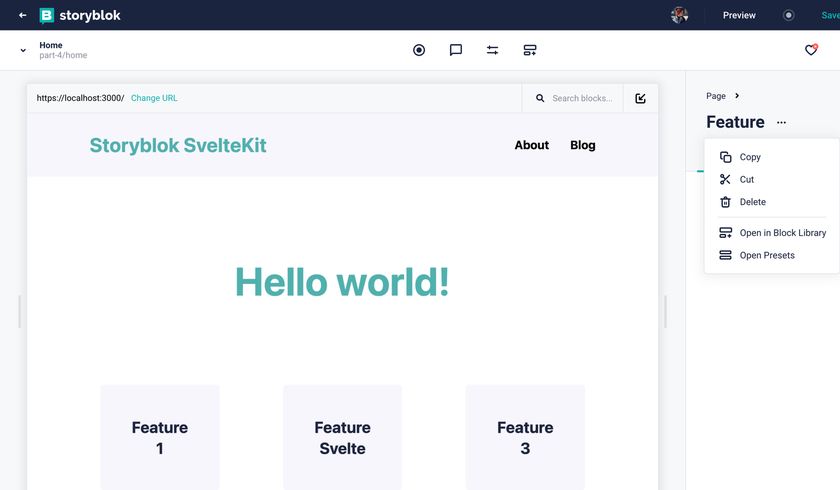The height and width of the screenshot is (490, 840).
Task: Select the visual editor target icon
Action: [x=419, y=50]
